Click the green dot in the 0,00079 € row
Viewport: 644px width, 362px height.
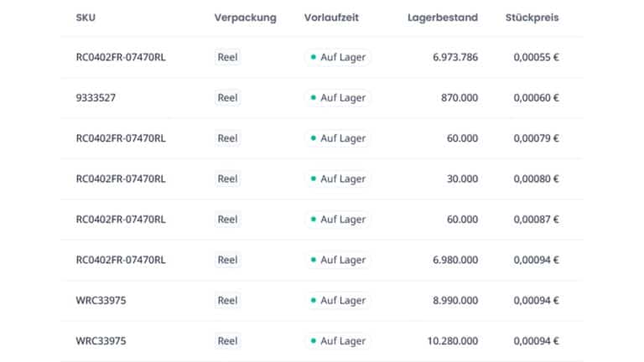pos(314,138)
